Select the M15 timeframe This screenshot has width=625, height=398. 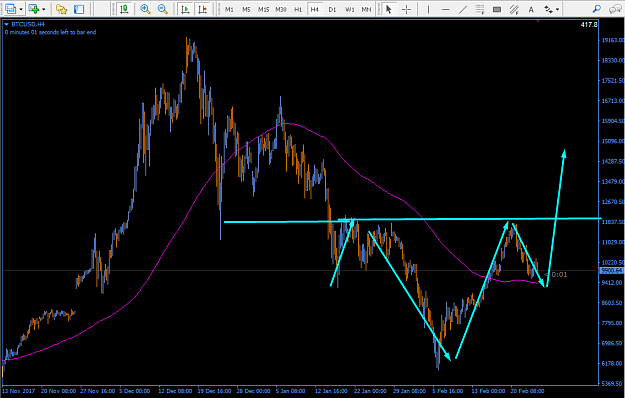pyautogui.click(x=263, y=9)
